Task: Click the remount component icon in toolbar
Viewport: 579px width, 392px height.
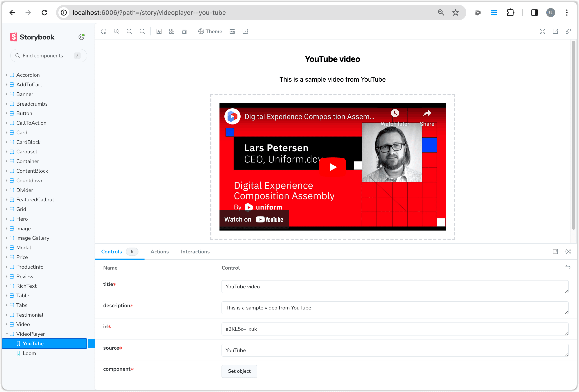Action: point(104,31)
